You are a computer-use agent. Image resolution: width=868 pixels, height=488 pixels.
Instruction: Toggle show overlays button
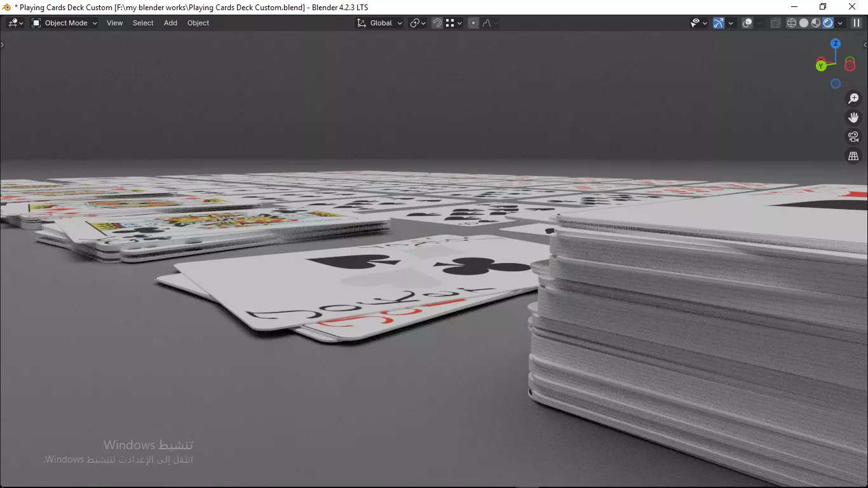click(747, 23)
